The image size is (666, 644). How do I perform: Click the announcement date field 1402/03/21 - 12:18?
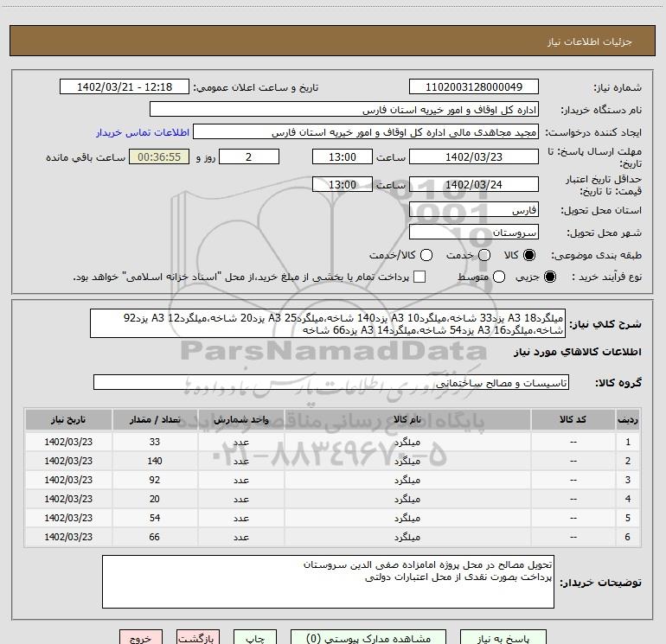click(125, 87)
